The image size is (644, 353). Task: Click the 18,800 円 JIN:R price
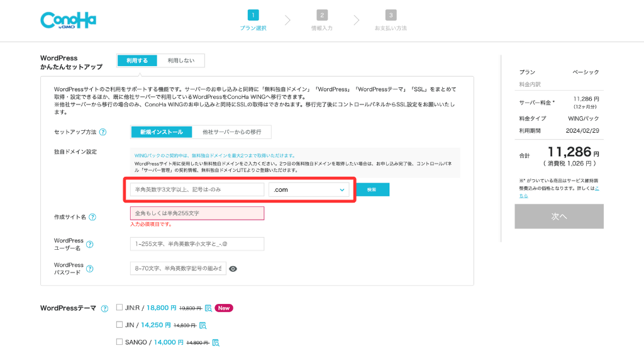(162, 308)
